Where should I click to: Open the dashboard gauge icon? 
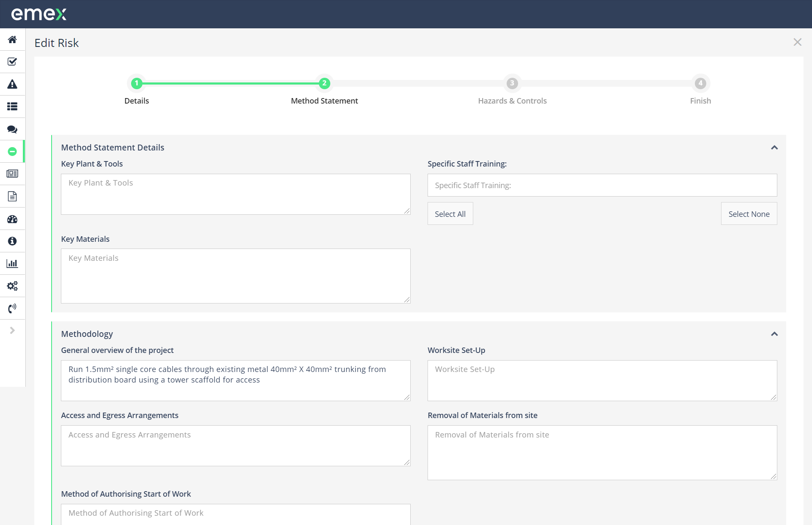click(x=12, y=219)
